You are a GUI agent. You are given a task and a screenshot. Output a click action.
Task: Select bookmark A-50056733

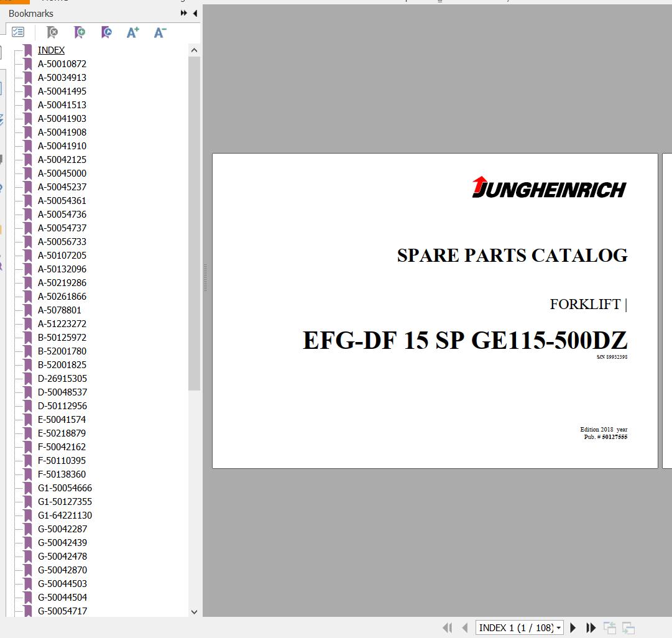62,242
